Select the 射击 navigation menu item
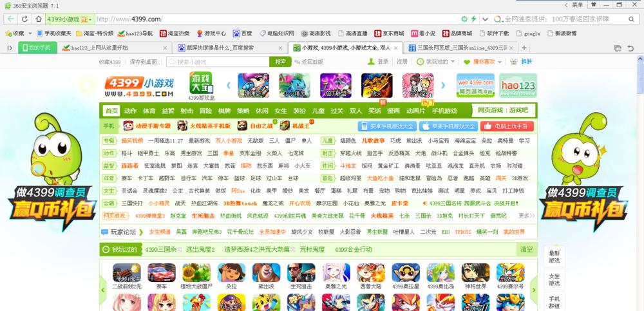This screenshot has height=311, width=644. coord(187,111)
